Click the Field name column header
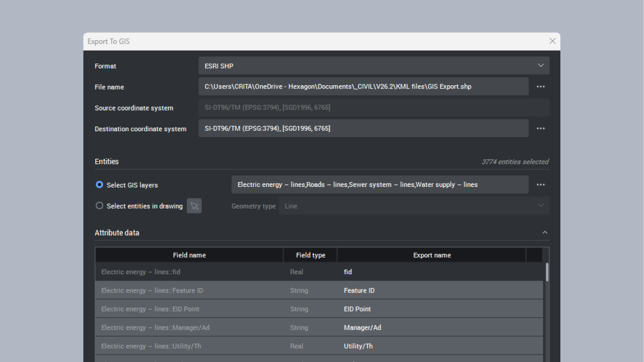The image size is (644, 362). click(189, 255)
